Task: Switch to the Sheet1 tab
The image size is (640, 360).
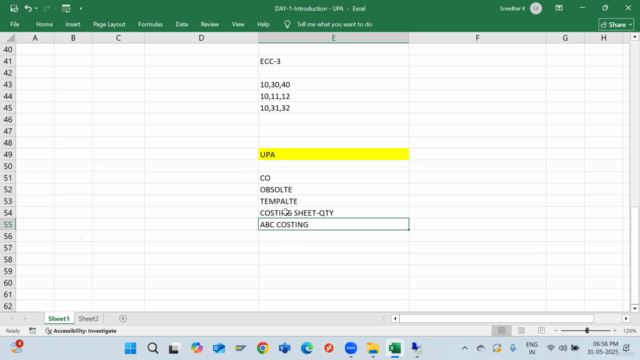Action: pyautogui.click(x=59, y=318)
